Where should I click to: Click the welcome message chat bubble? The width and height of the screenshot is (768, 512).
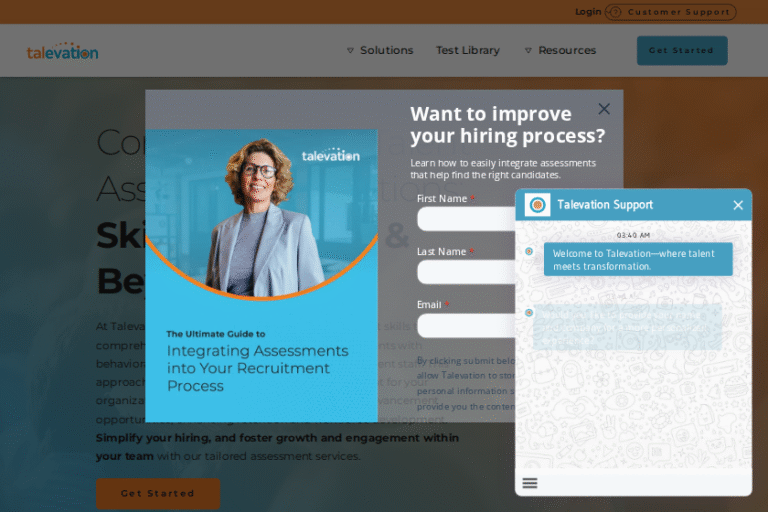pyautogui.click(x=638, y=260)
